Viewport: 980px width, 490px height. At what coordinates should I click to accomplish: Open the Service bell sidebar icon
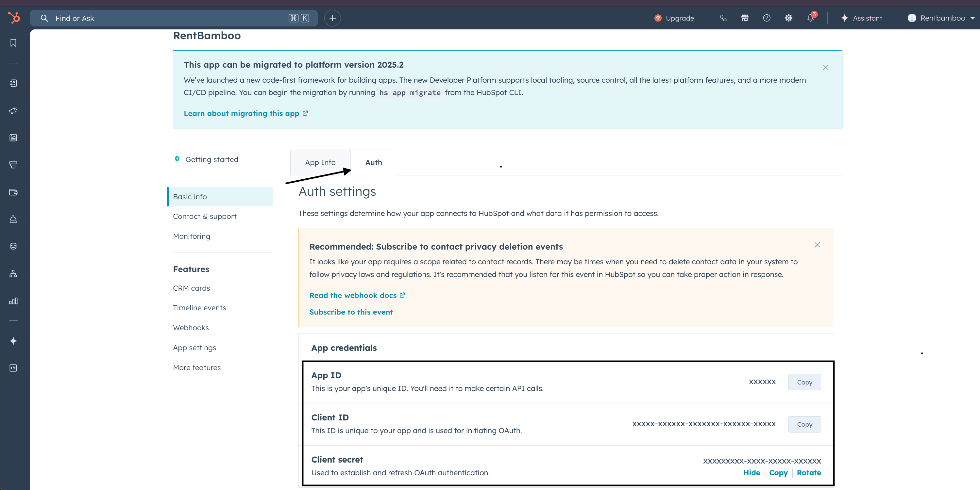pos(13,219)
